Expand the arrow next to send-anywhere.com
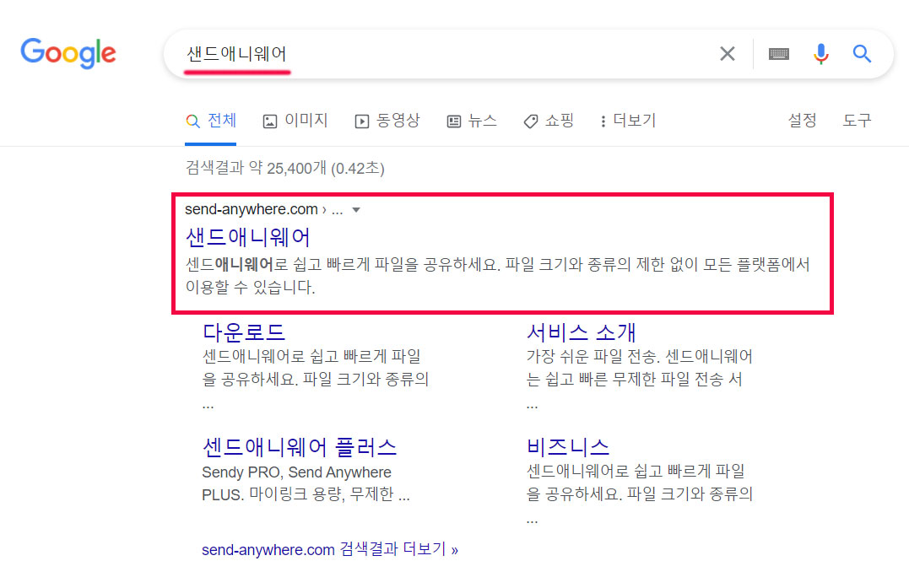909x588 pixels. [356, 210]
